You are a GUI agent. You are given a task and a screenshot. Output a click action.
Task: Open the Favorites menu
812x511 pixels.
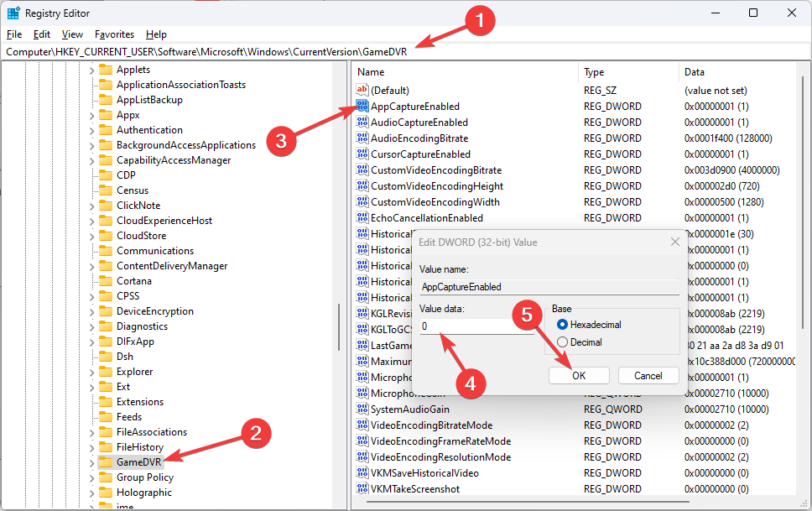114,34
